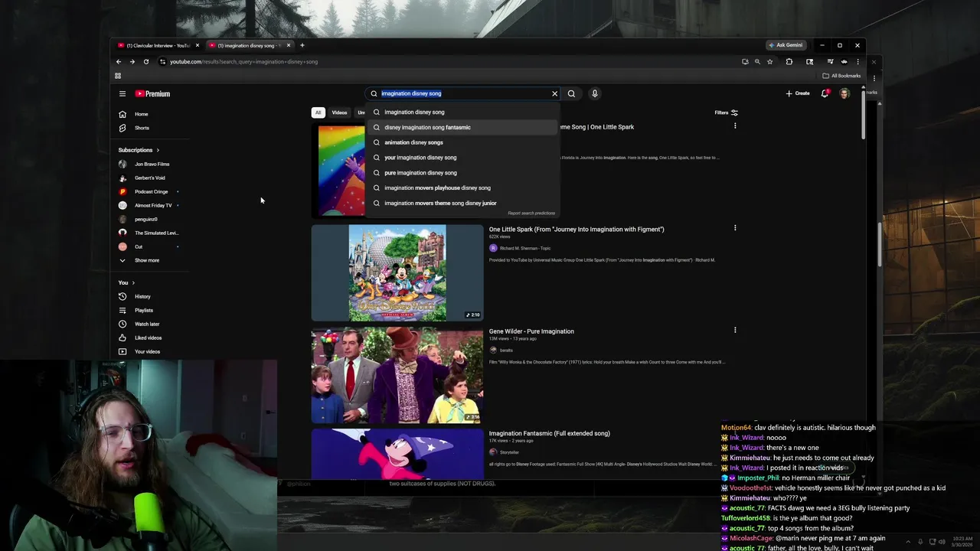Open the Create button
980x551 pixels.
(797, 93)
